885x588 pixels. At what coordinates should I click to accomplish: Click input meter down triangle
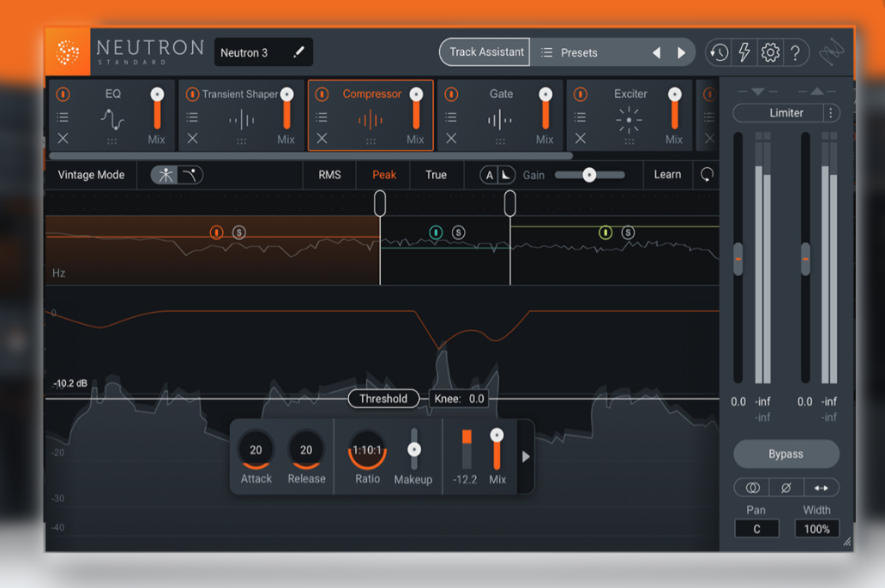(x=757, y=92)
